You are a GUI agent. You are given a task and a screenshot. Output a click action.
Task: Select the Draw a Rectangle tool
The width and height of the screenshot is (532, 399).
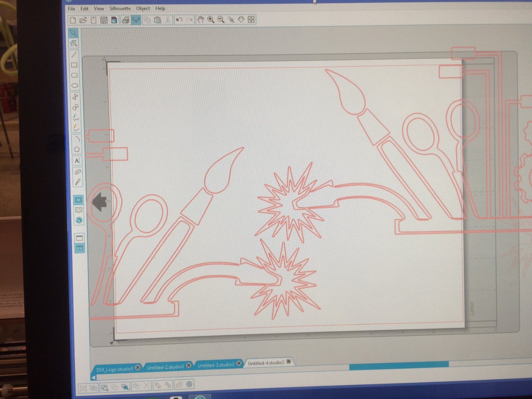pyautogui.click(x=74, y=65)
